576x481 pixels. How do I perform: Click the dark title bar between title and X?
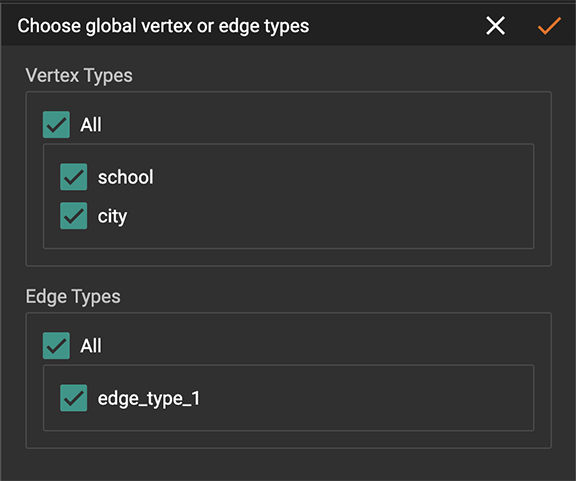[x=397, y=26]
